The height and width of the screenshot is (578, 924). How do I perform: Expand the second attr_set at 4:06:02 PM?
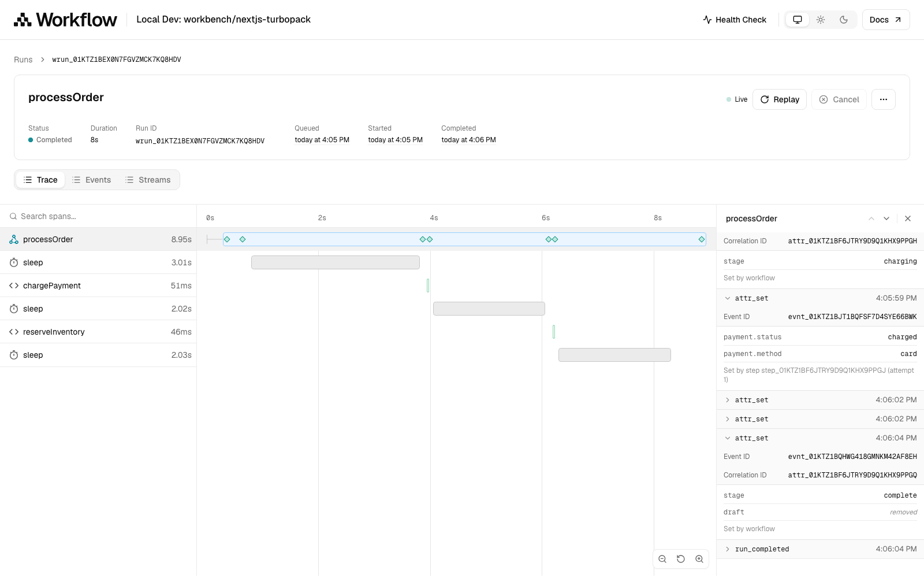click(x=820, y=419)
